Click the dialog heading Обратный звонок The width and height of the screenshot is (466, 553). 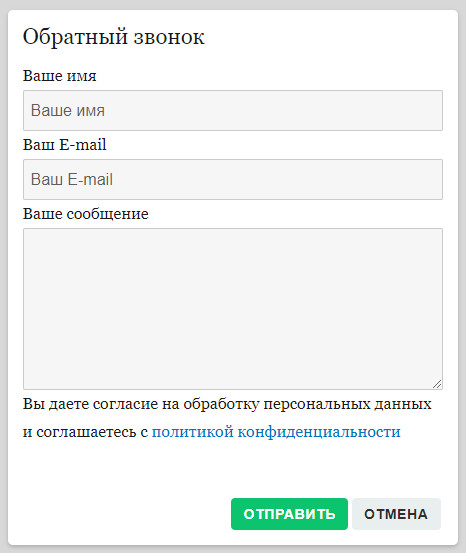tap(114, 37)
